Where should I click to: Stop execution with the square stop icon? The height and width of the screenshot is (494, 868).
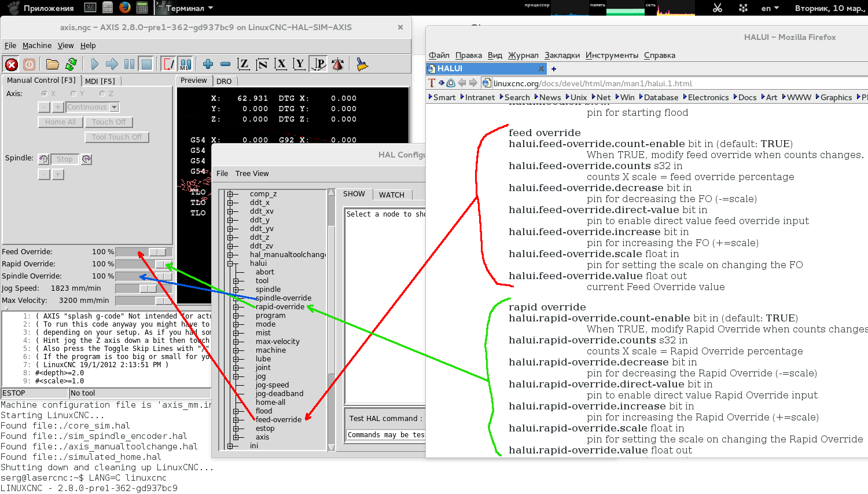pos(147,64)
